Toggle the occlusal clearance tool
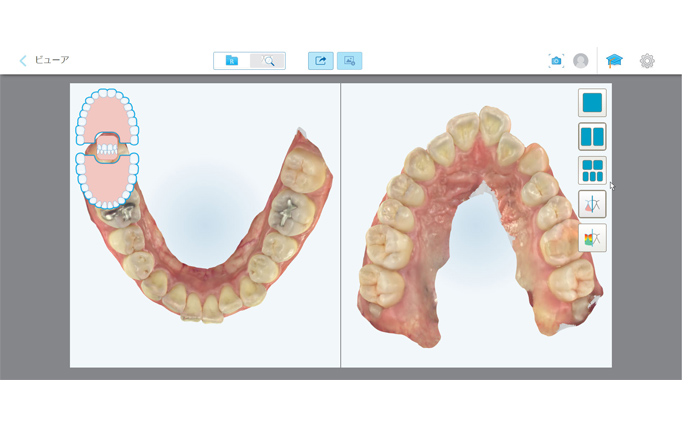The height and width of the screenshot is (440, 690). pos(592,204)
